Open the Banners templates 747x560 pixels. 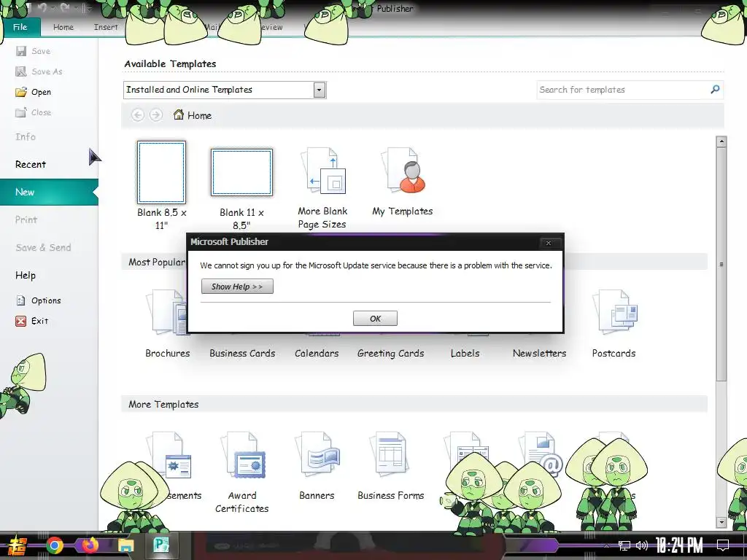(317, 465)
